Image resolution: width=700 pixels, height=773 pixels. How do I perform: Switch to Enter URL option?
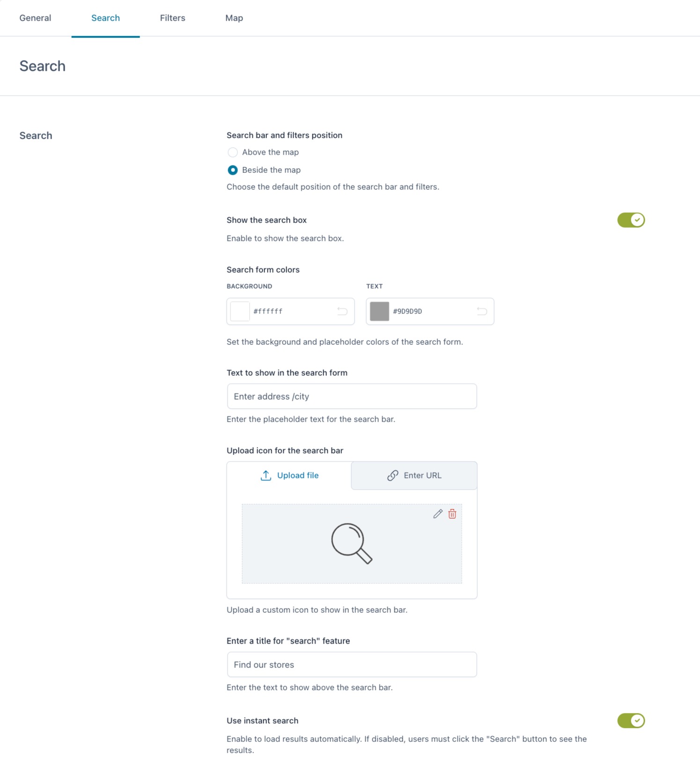(x=414, y=476)
